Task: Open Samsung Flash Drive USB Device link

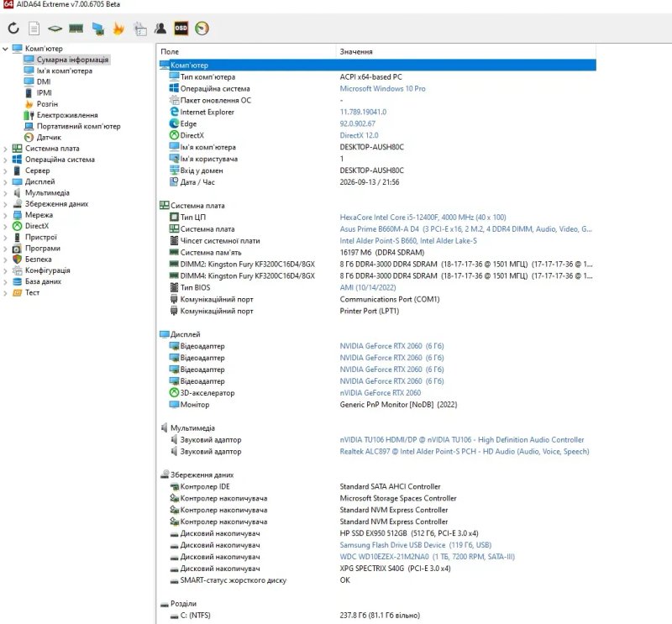Action: click(x=415, y=545)
